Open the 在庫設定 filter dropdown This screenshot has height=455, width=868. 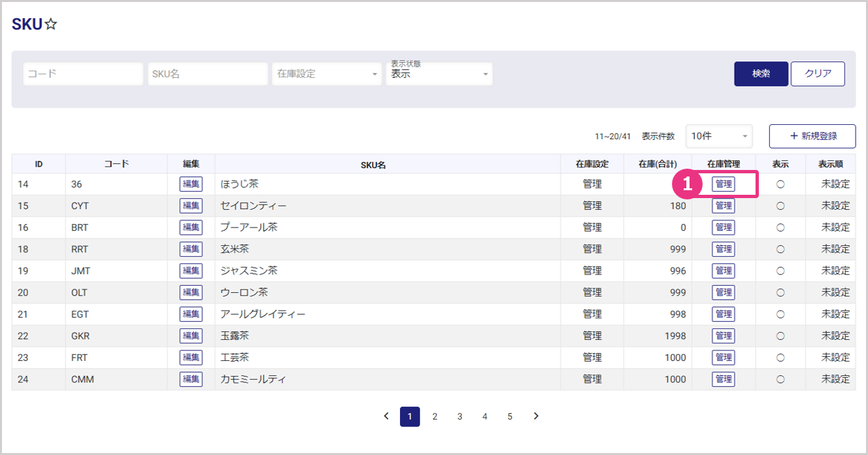point(327,74)
